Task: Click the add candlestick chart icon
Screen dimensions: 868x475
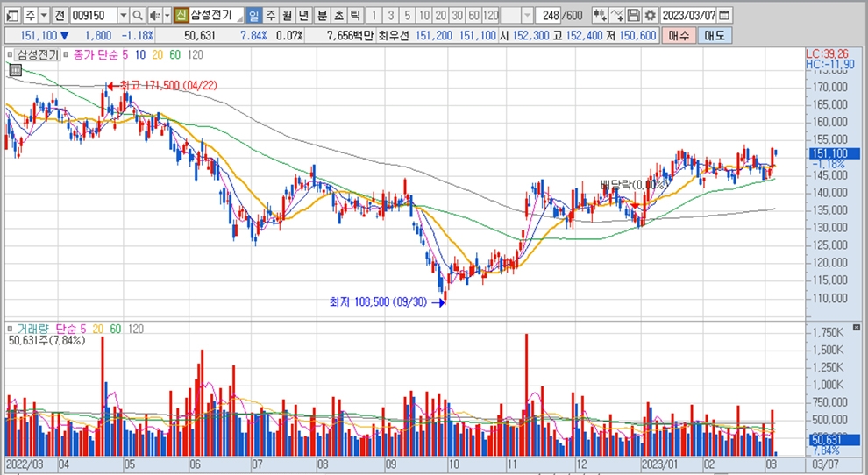Action: 600,16
